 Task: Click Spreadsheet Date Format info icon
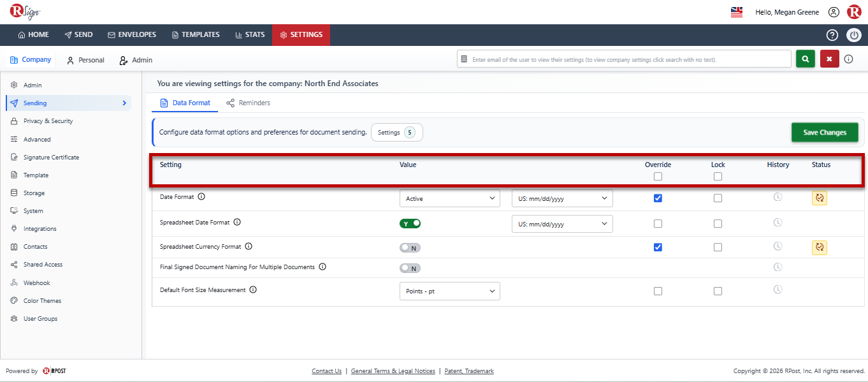[237, 222]
